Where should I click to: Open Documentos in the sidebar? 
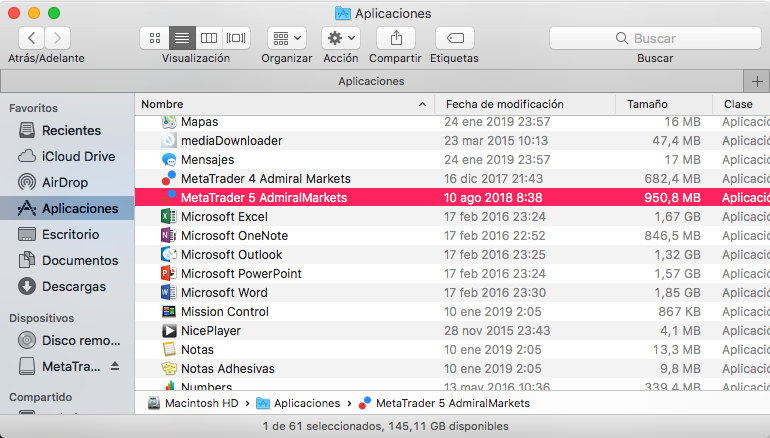pyautogui.click(x=67, y=260)
